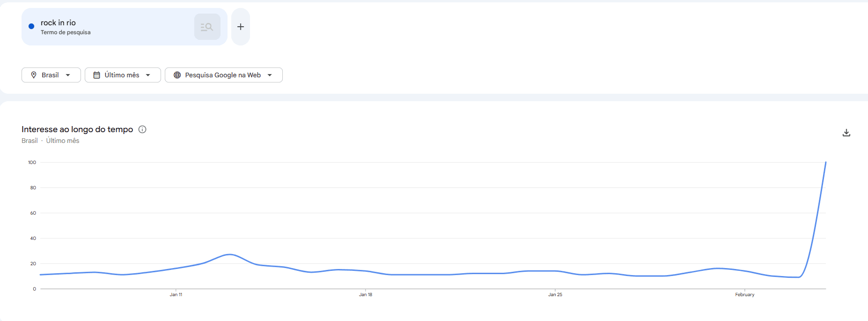Click the 100 value on the y-axis
Image resolution: width=868 pixels, height=321 pixels.
coord(32,163)
